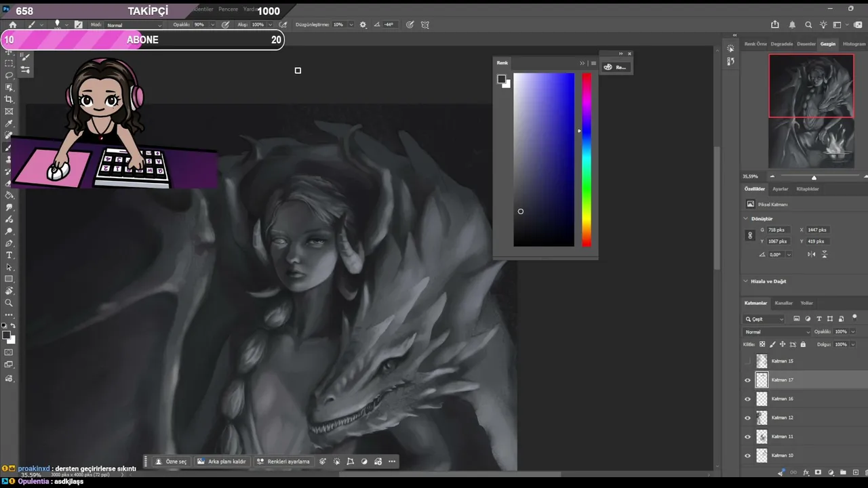The height and width of the screenshot is (488, 868).
Task: Select the Katman 10 layer thumbnail
Action: (762, 455)
